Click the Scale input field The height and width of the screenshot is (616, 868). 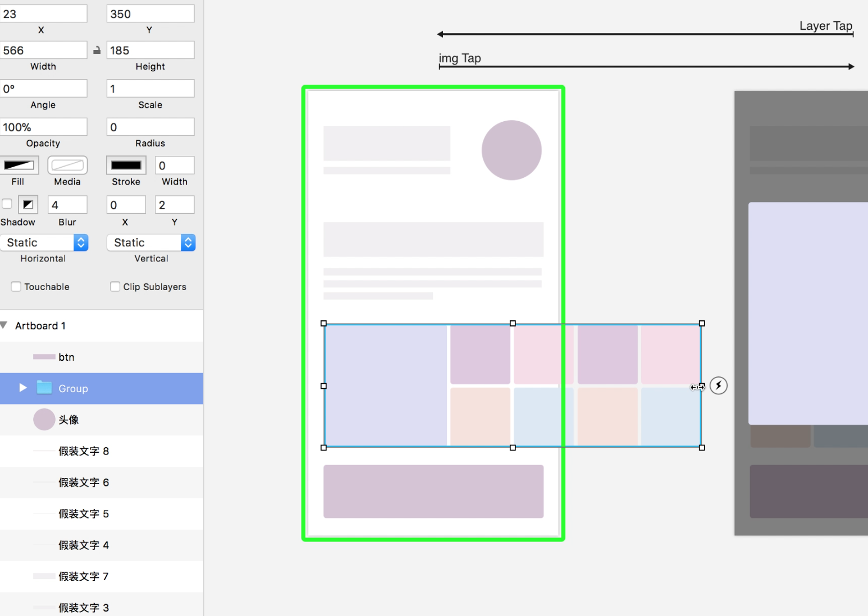[x=150, y=89]
